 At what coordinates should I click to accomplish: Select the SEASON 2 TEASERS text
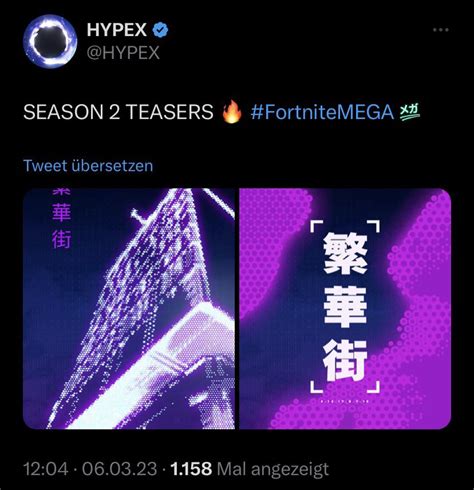(118, 112)
